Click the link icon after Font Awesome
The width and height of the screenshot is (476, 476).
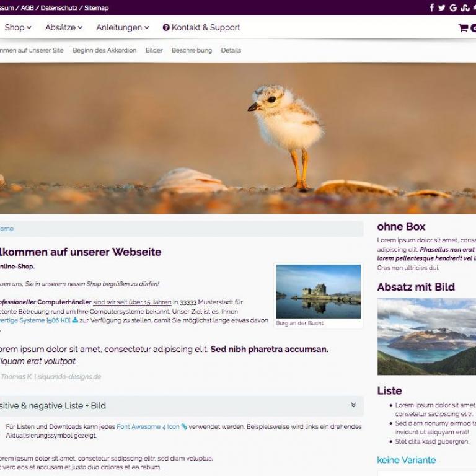(184, 426)
